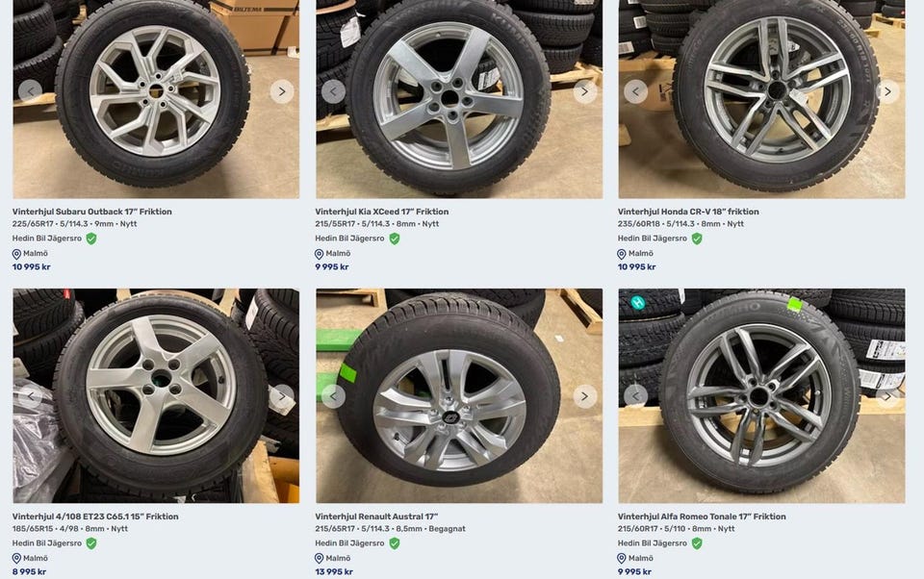Open Vinterhjul Renault Austral 17" listing
The image size is (924, 579).
376,516
